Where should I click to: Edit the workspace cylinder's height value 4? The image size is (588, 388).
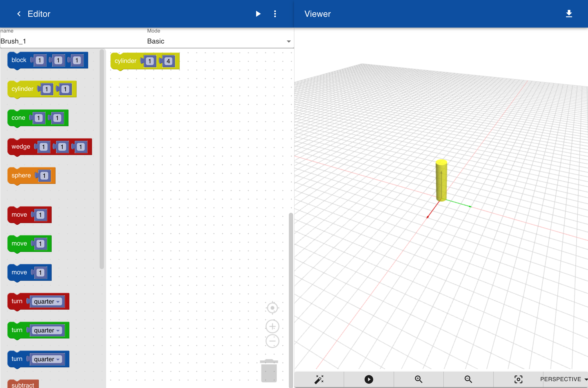[168, 61]
